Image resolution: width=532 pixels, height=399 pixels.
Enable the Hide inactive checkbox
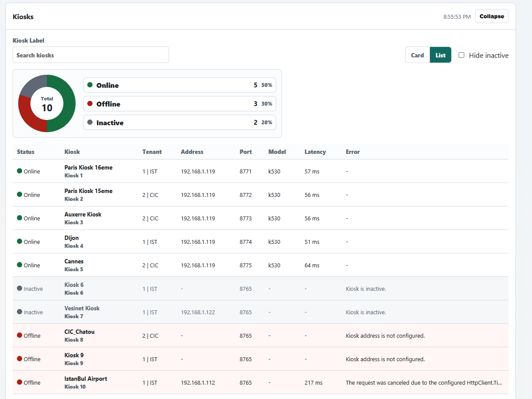coord(462,55)
